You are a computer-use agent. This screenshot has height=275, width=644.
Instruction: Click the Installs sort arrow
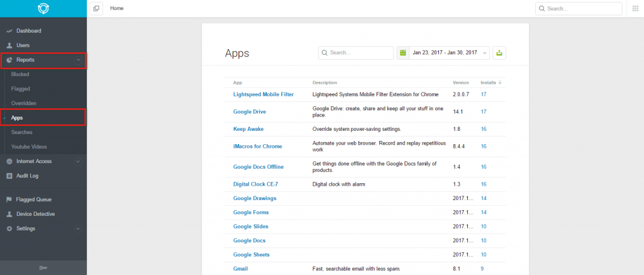(x=500, y=82)
